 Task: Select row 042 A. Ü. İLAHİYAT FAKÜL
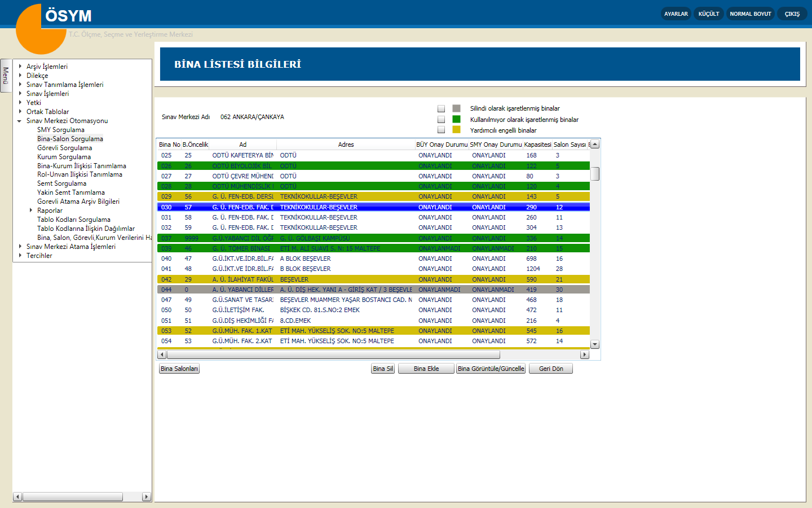click(373, 279)
